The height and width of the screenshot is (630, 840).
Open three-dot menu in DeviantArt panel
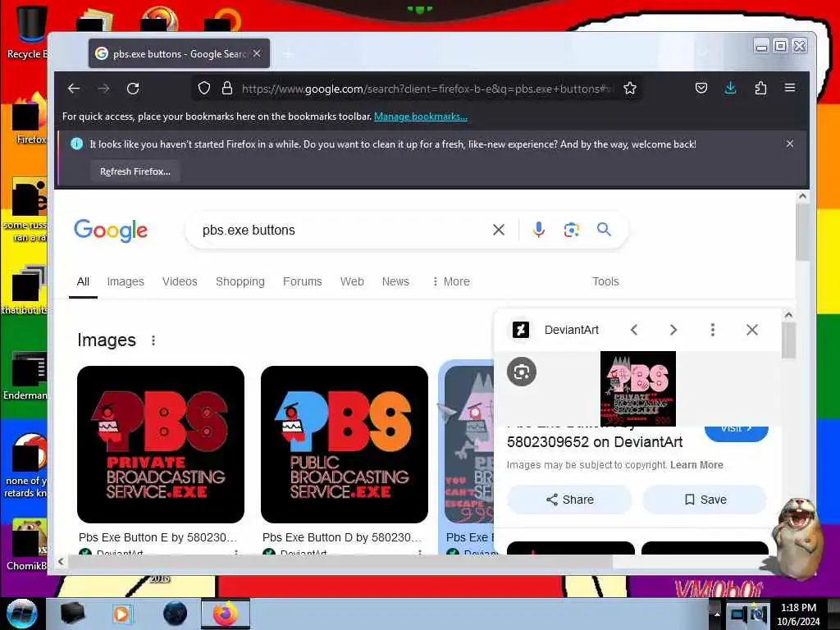[713, 330]
